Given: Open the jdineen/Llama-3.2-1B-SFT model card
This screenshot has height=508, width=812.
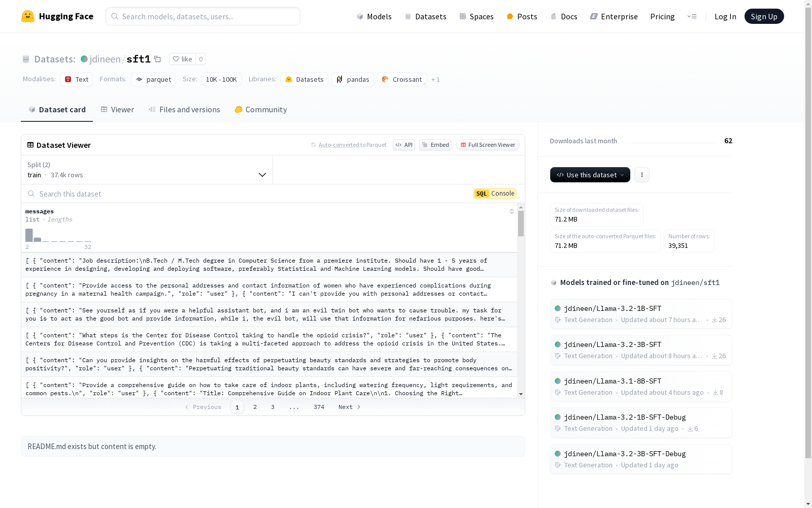Looking at the screenshot, I should [x=641, y=314].
